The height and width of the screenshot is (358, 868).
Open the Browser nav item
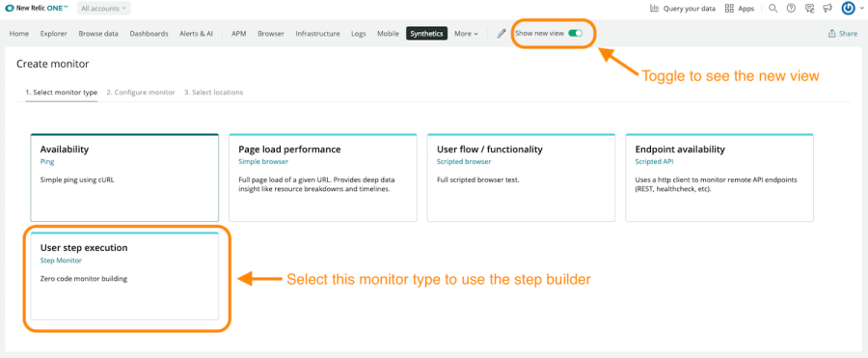(271, 33)
